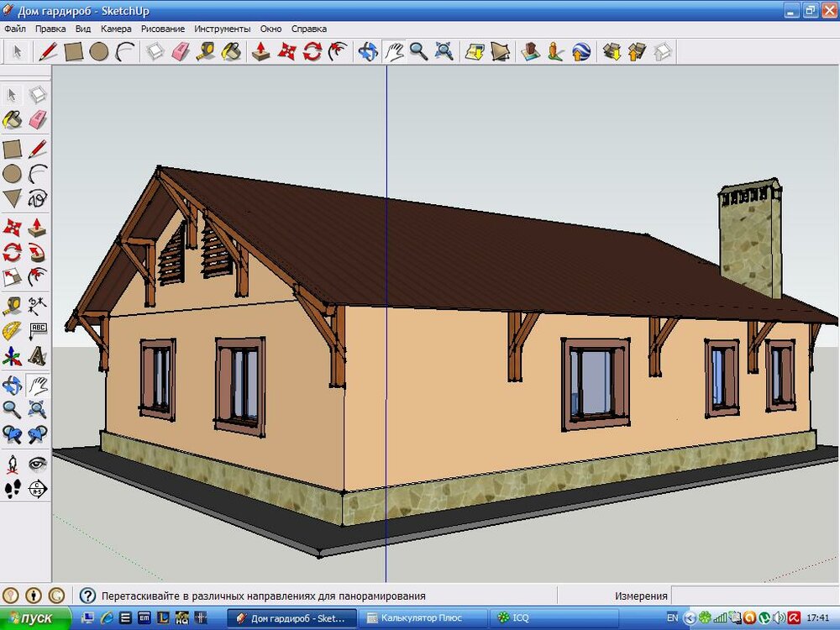Click the 3D Text tool

(x=37, y=358)
